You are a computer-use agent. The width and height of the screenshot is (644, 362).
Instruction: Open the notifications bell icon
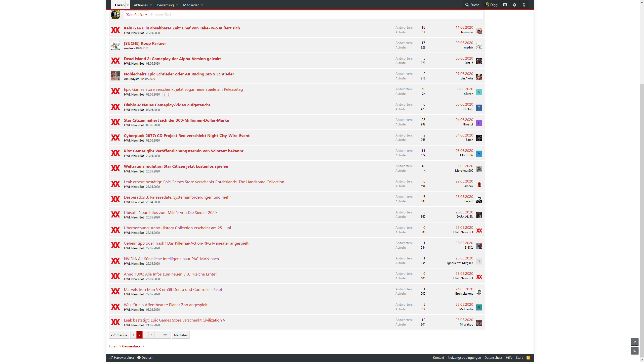tap(514, 5)
